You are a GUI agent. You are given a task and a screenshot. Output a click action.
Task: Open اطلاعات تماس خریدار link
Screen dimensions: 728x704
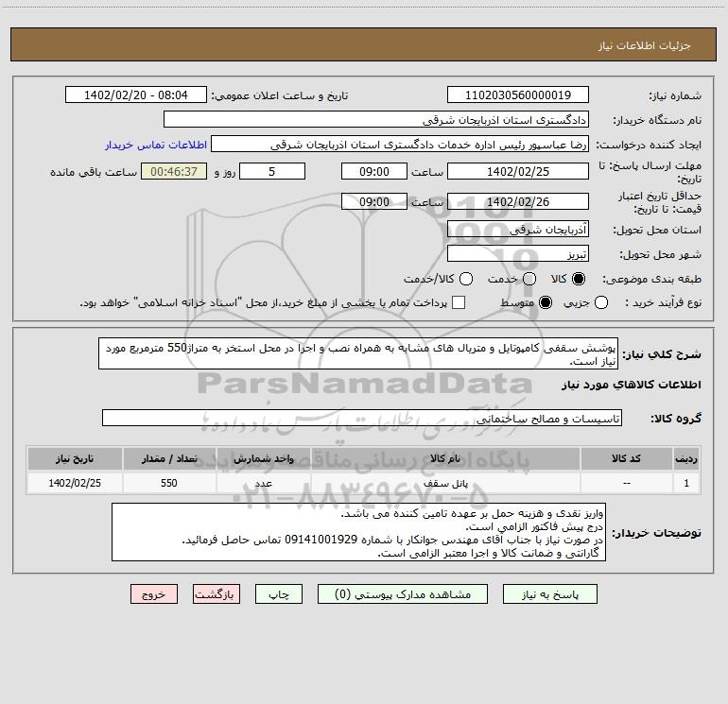tap(156, 145)
